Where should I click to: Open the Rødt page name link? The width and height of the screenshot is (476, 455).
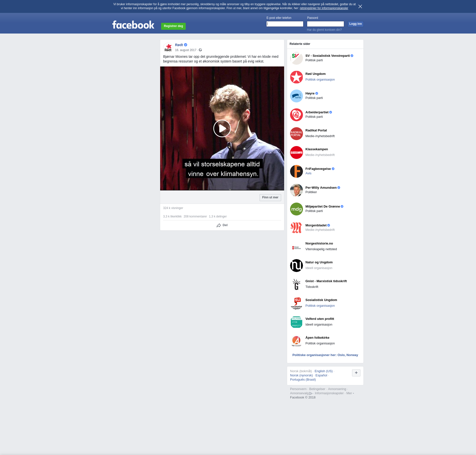pos(179,45)
